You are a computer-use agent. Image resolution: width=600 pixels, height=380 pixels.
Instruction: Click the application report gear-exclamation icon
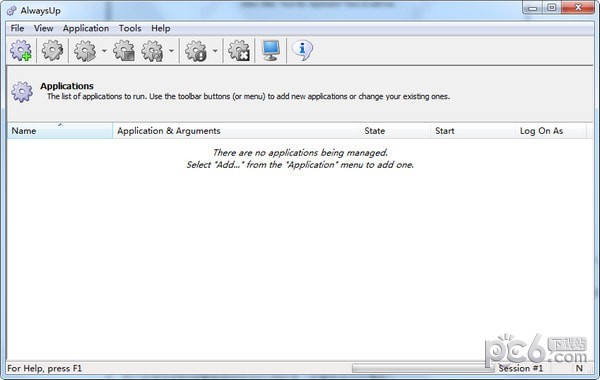click(x=196, y=51)
